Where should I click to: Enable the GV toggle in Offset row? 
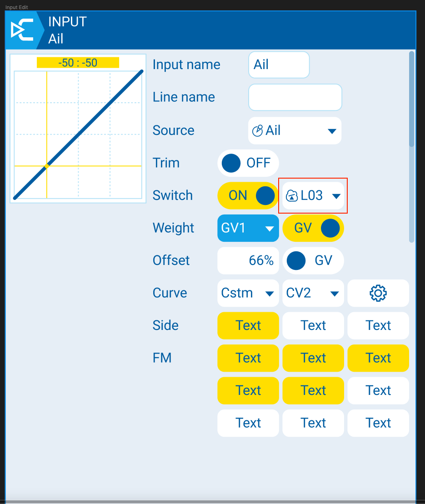click(313, 260)
